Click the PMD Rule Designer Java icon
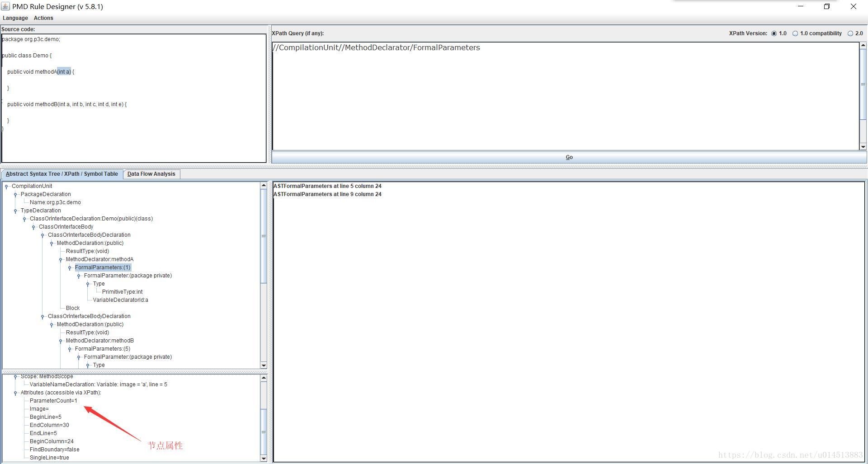Viewport: 868px width, 464px height. (x=5, y=6)
